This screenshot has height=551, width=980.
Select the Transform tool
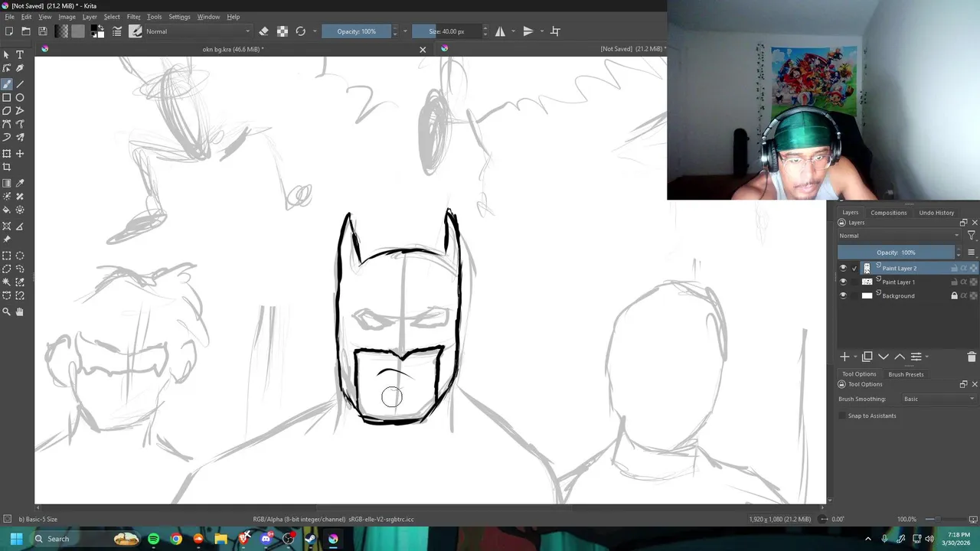tap(7, 154)
